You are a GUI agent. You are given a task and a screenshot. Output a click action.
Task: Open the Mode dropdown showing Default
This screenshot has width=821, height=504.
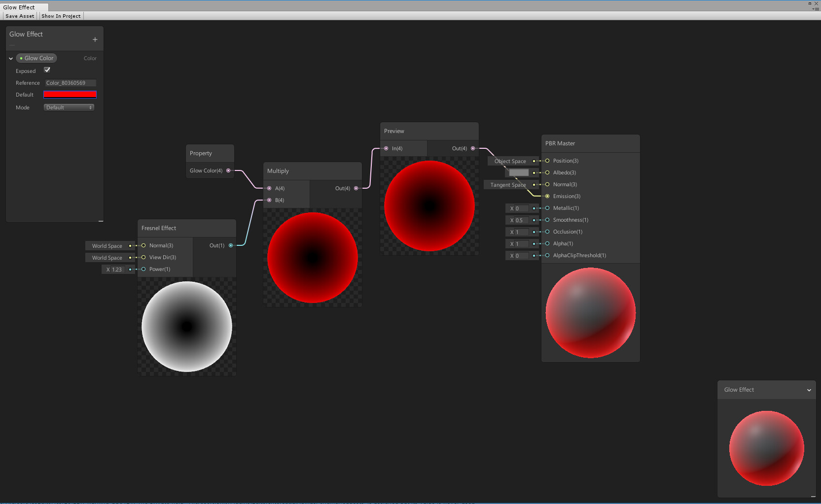click(69, 107)
